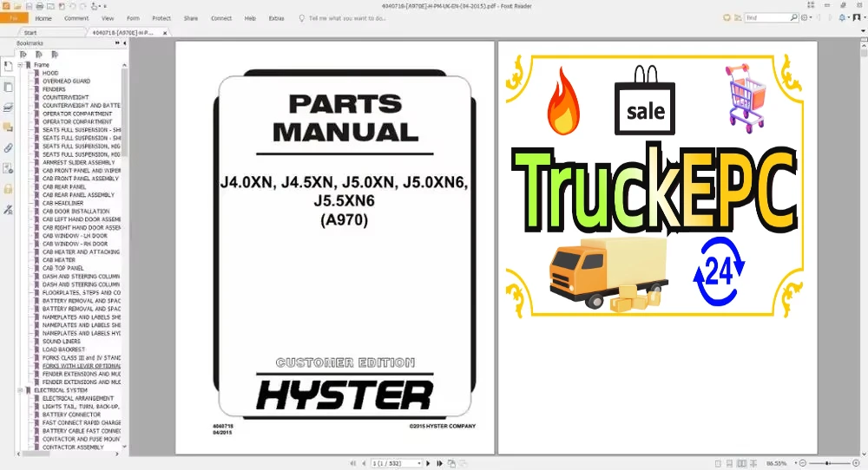The width and height of the screenshot is (868, 470).
Task: Open the BATTERY CONNECTOR bookmark
Action: click(x=71, y=415)
